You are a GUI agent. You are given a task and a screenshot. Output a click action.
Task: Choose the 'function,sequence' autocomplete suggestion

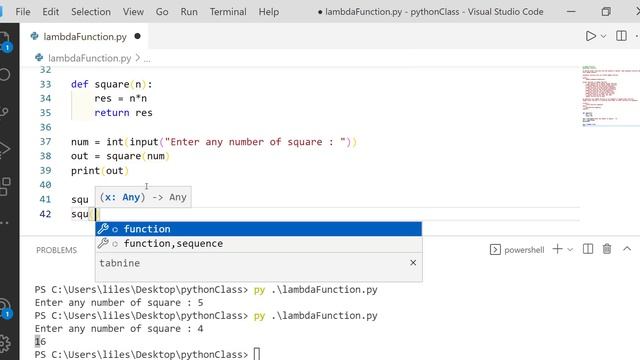click(x=258, y=243)
